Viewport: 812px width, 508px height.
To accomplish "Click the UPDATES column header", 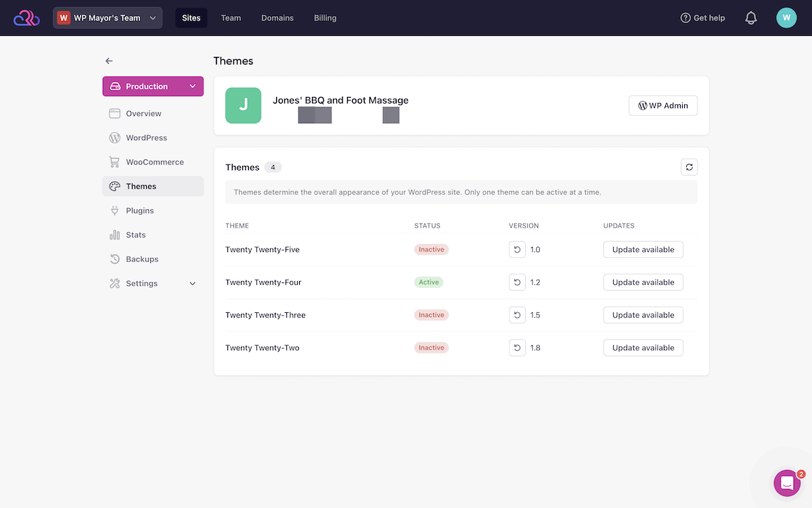I will (x=619, y=226).
